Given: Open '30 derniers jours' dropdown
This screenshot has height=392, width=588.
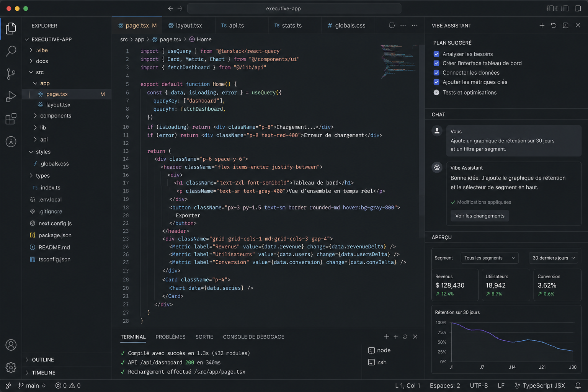Looking at the screenshot, I should click(x=553, y=258).
